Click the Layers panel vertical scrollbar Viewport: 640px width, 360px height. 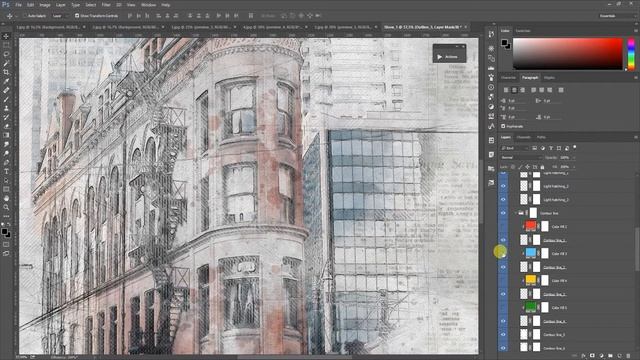[637, 249]
